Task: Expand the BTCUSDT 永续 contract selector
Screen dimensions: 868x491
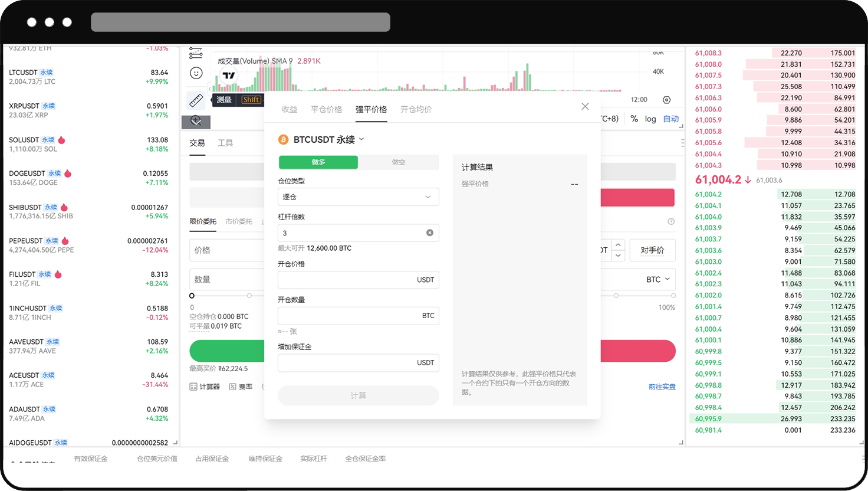Action: 329,140
